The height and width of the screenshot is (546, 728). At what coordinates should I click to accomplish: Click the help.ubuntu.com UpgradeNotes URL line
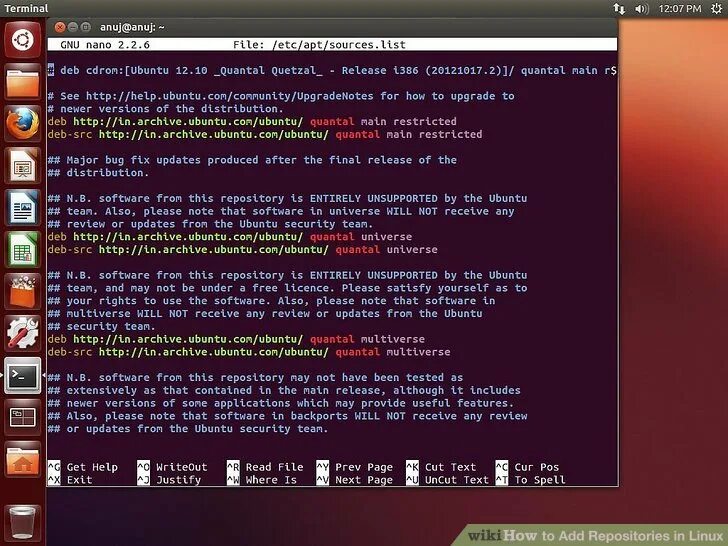coord(281,96)
